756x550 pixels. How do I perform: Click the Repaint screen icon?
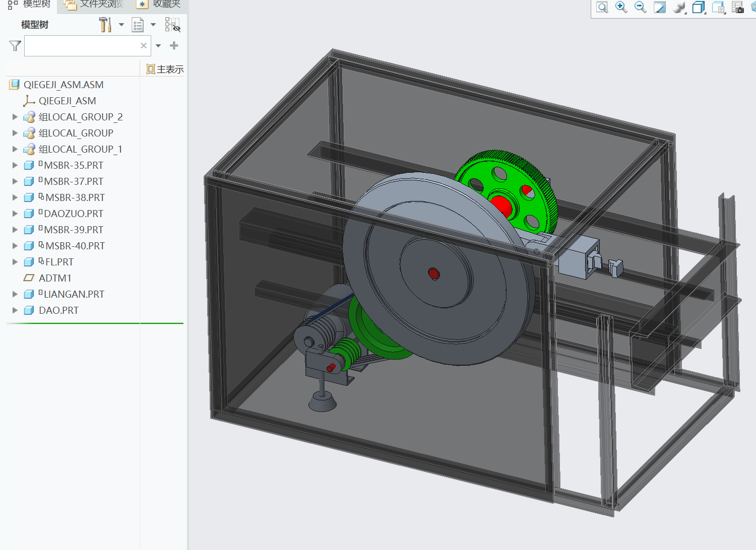pyautogui.click(x=659, y=7)
